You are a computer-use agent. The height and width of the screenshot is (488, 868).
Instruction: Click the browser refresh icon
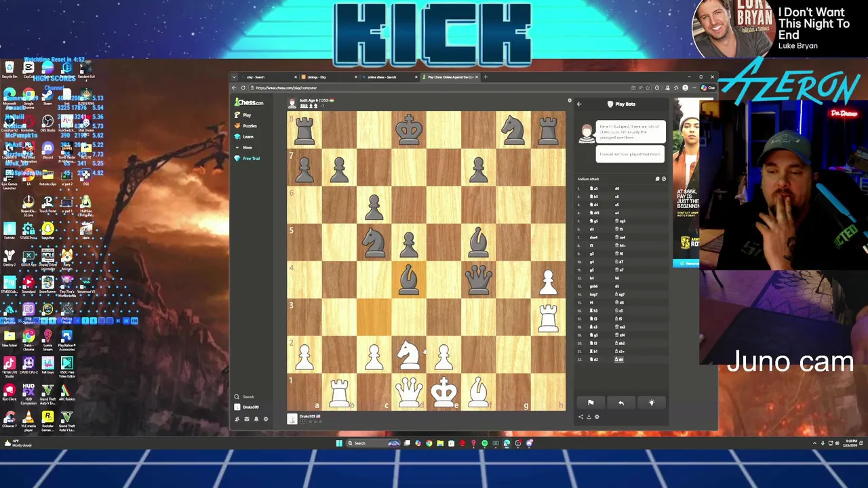pyautogui.click(x=243, y=87)
